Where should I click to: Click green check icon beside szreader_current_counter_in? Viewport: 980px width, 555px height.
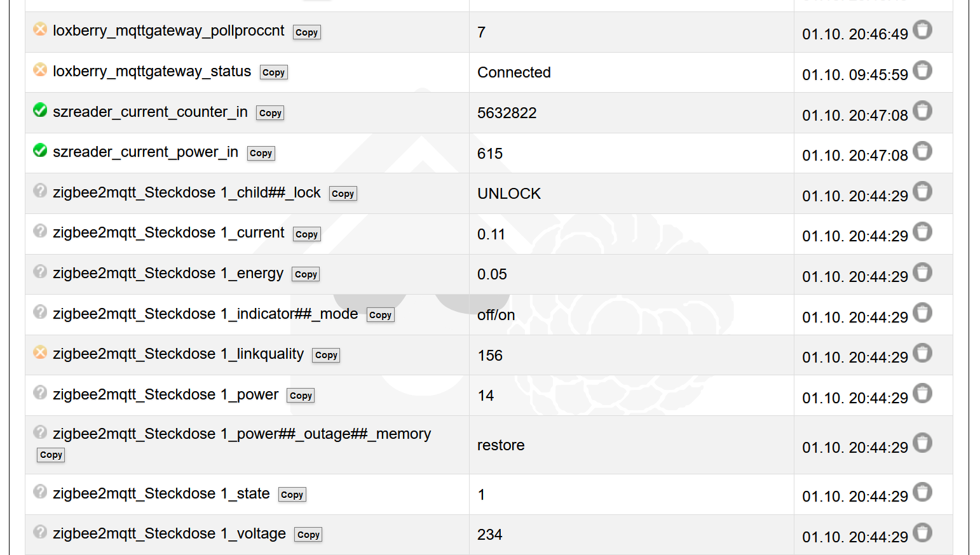[x=40, y=110]
